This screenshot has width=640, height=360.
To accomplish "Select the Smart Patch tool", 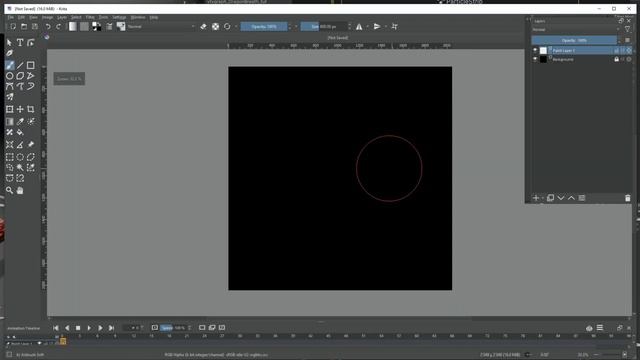I will [x=9, y=132].
